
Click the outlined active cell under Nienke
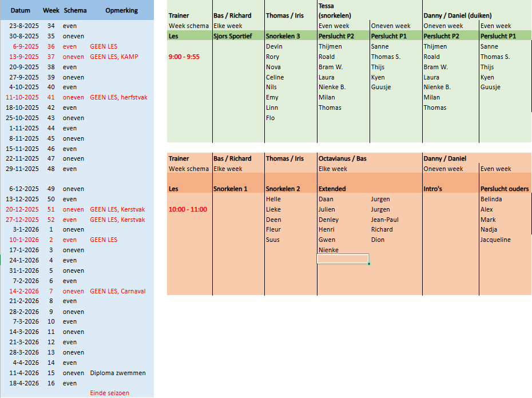[343, 259]
